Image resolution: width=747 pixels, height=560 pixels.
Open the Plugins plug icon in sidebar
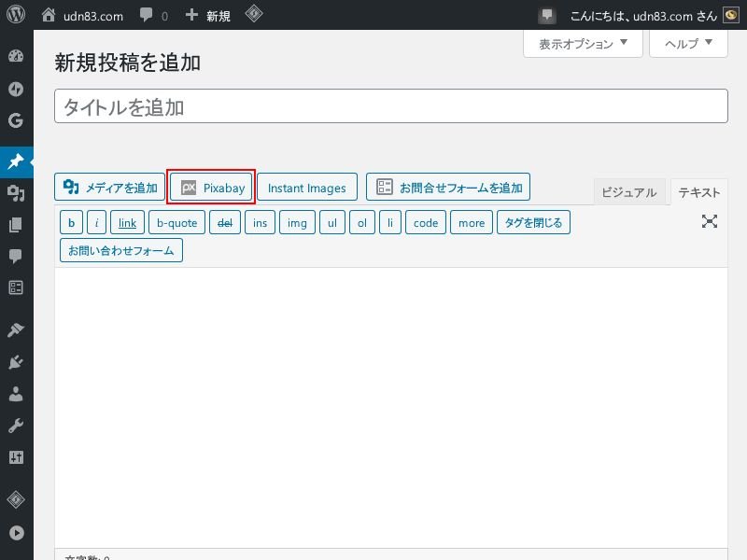click(16, 362)
